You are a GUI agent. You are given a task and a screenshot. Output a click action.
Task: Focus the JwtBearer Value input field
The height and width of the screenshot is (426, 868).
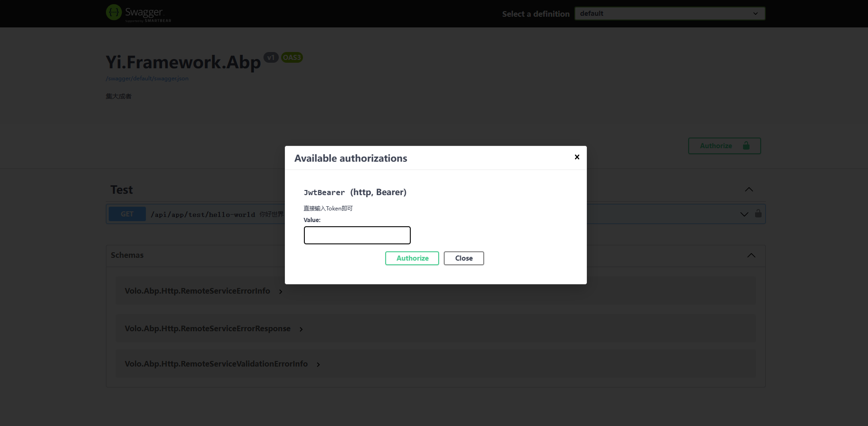(357, 235)
